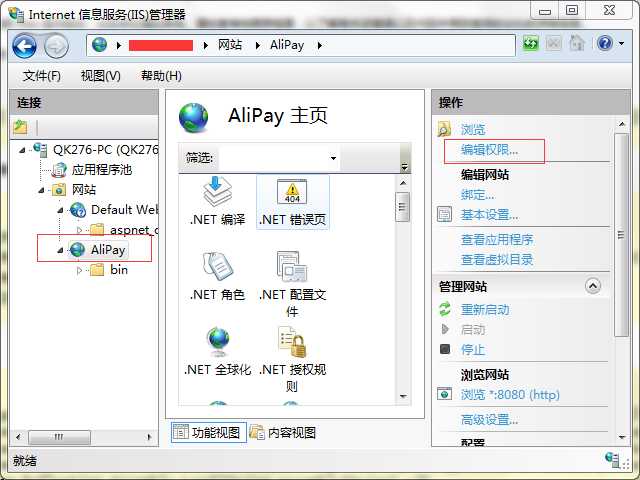Click the 绑定... link
Image resolution: width=640 pixels, height=480 pixels.
click(x=477, y=194)
